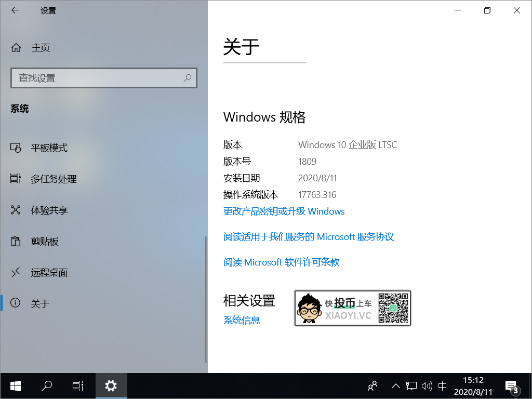The image size is (532, 399).
Task: Click the 远程桌面 remote icon
Action: (16, 272)
